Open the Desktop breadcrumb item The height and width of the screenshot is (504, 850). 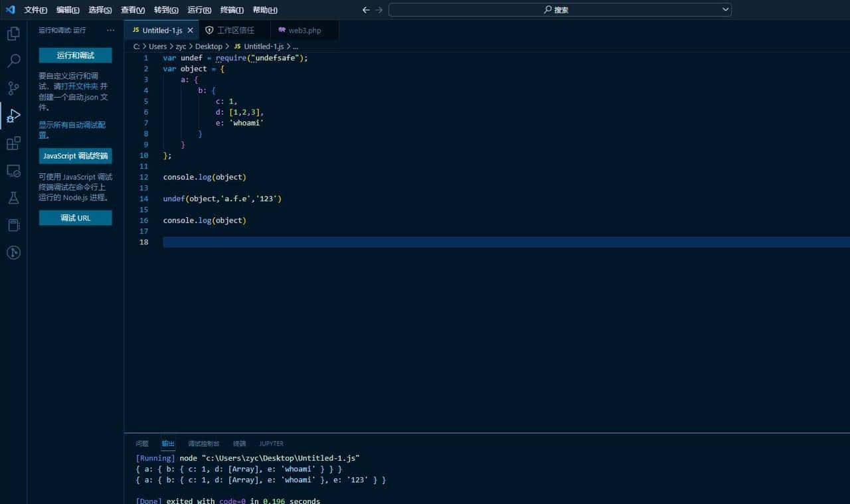(209, 46)
